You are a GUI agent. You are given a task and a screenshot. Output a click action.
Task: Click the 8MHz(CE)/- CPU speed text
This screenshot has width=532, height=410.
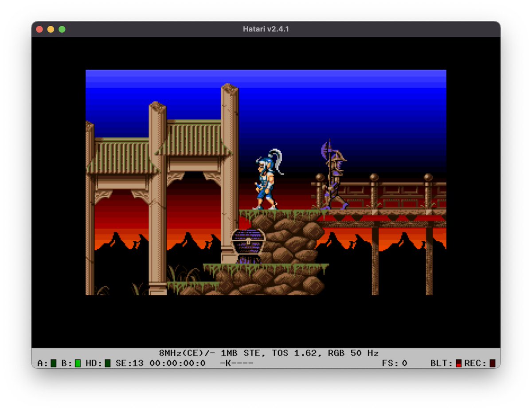pyautogui.click(x=187, y=353)
